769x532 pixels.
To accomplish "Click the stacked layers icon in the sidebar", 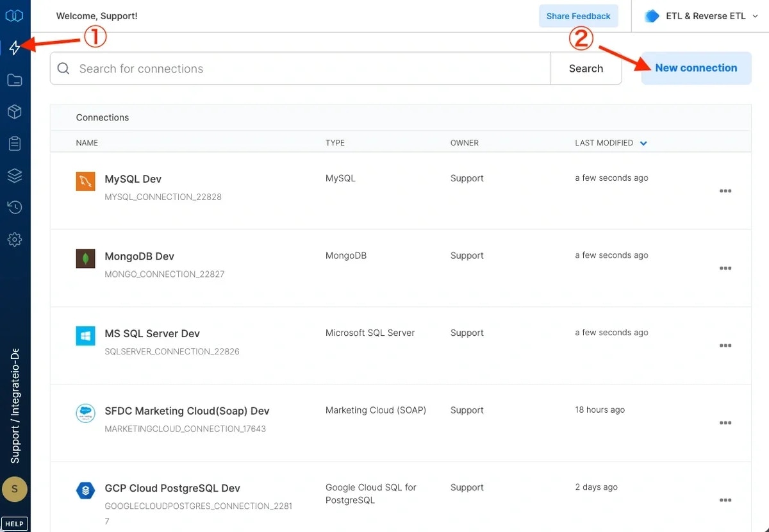I will (15, 175).
